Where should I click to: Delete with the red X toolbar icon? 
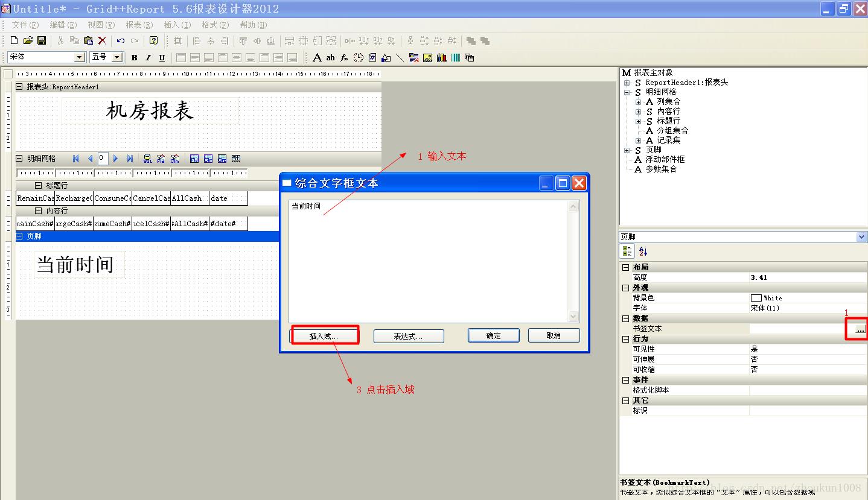[x=102, y=40]
